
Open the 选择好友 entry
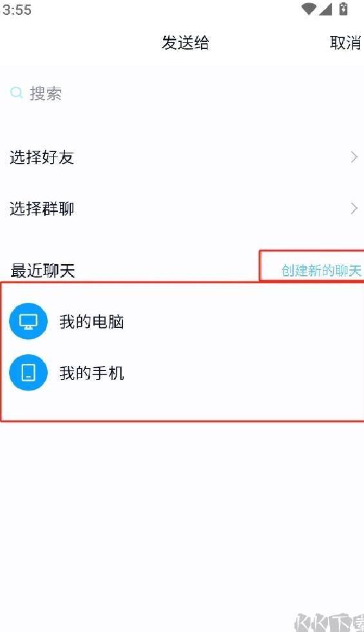(x=182, y=157)
